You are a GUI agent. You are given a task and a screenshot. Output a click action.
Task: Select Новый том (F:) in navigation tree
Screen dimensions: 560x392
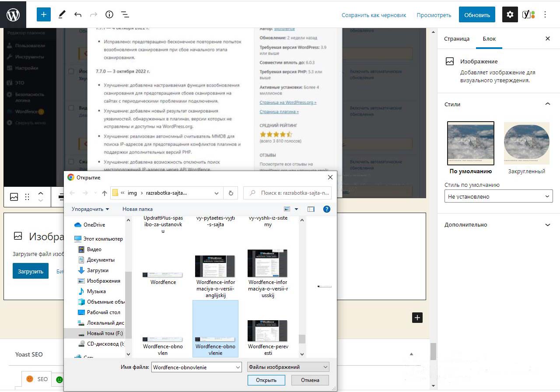(x=105, y=333)
